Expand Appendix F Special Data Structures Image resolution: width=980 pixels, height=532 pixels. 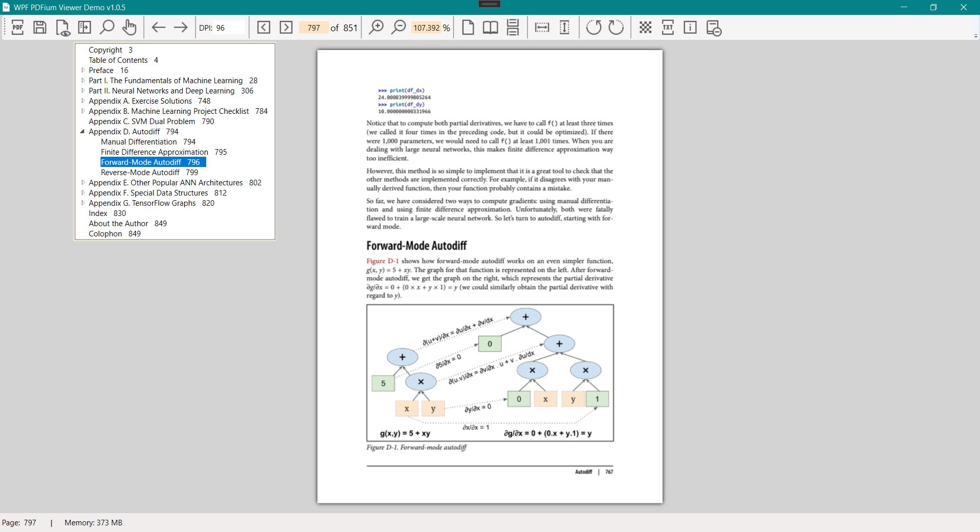(x=83, y=193)
